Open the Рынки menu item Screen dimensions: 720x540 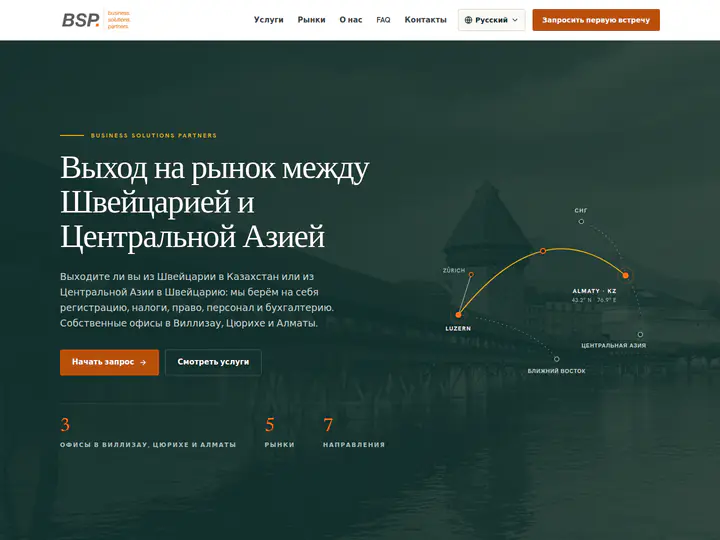(x=311, y=20)
